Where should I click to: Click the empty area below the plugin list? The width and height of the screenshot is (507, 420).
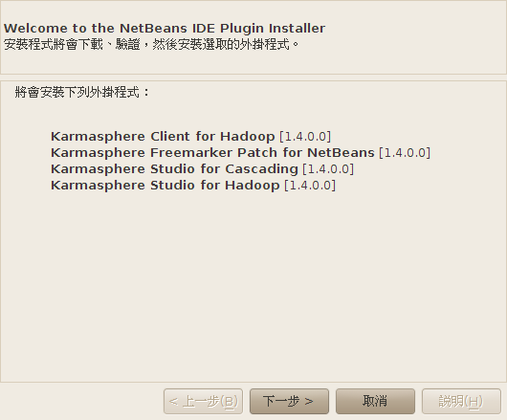[x=253, y=284]
